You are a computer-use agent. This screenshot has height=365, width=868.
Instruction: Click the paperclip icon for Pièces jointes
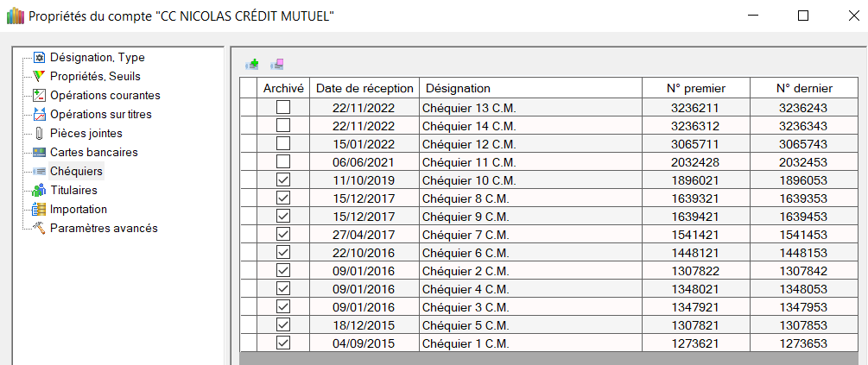[x=38, y=134]
